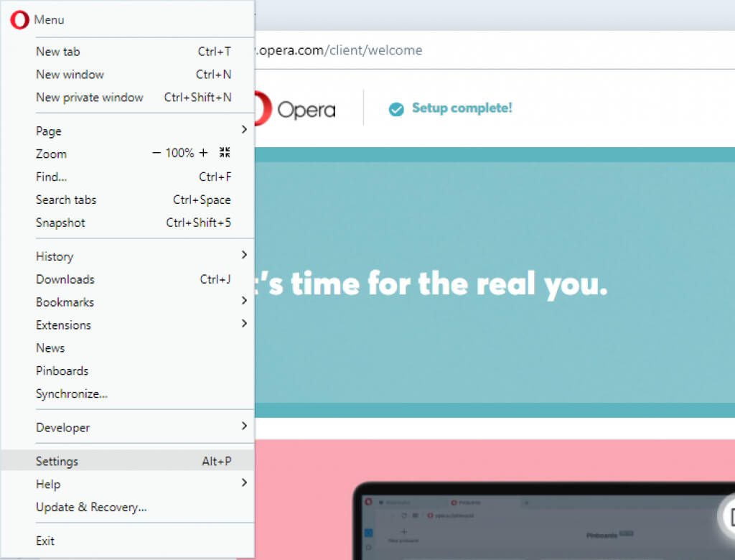
Task: Click the 100% zoom value
Action: (179, 153)
